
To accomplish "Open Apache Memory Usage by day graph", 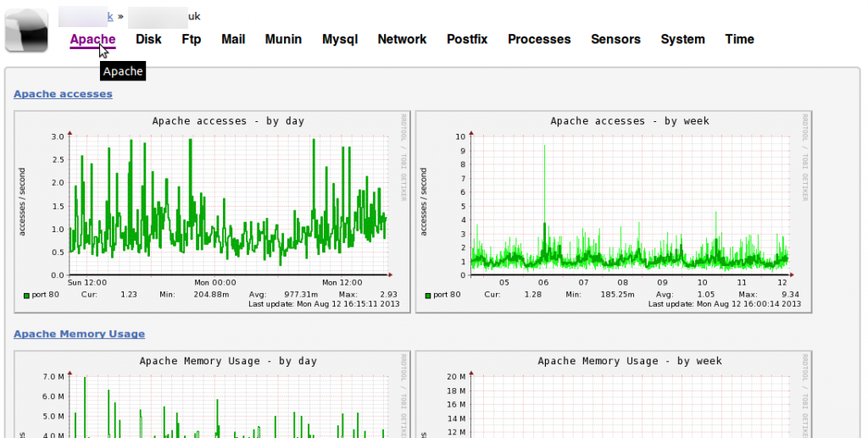I will (212, 395).
